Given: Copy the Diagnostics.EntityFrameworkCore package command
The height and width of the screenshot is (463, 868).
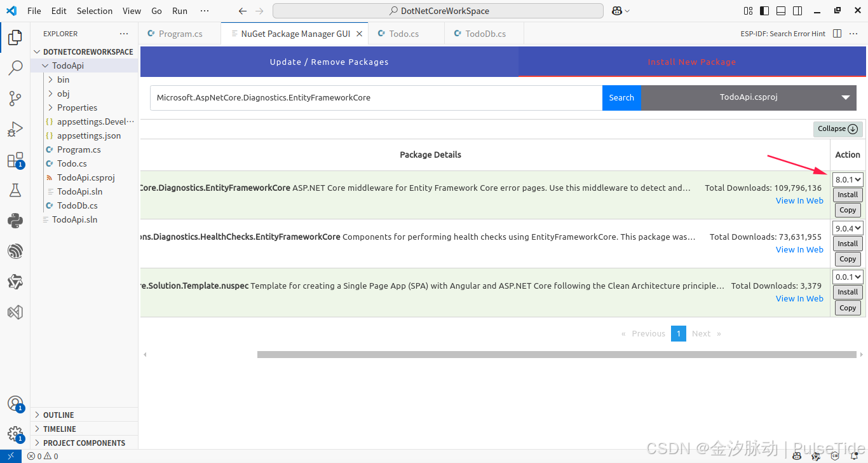Looking at the screenshot, I should pos(848,210).
